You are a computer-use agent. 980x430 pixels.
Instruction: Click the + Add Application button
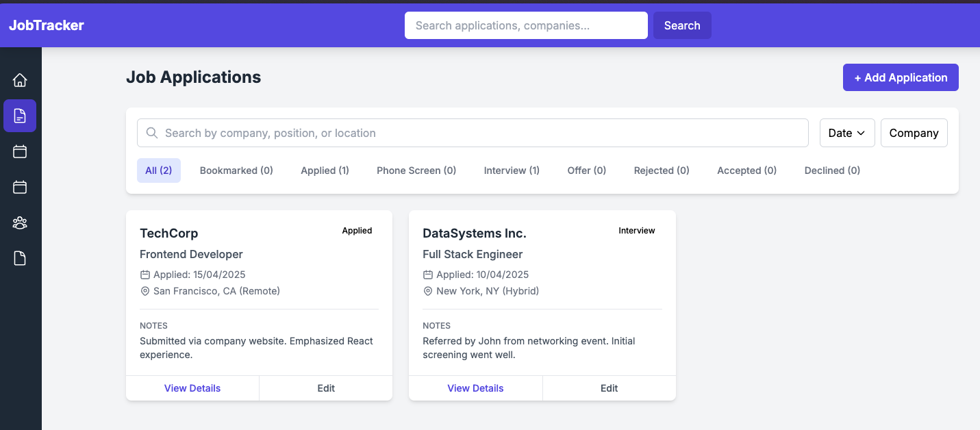pos(901,77)
